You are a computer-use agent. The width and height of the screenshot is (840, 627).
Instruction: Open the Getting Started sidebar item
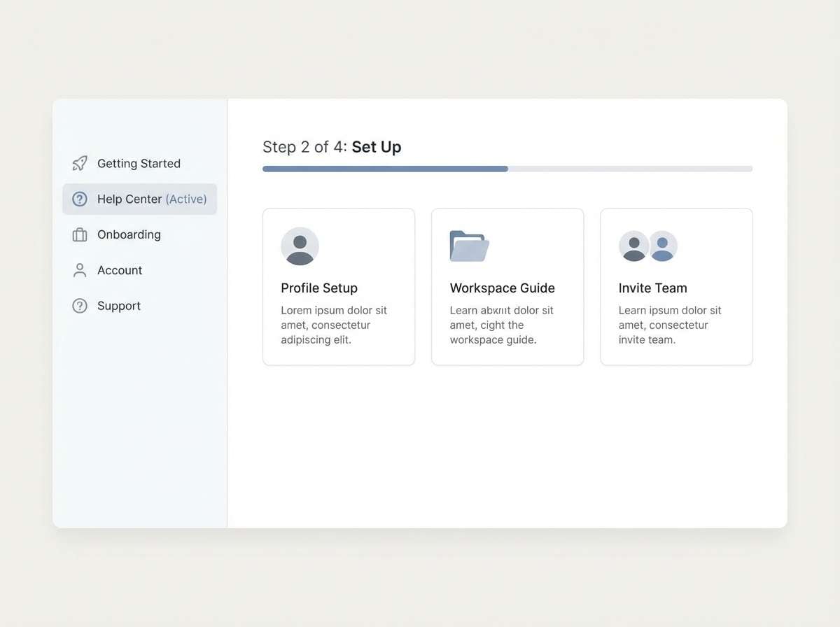[139, 163]
